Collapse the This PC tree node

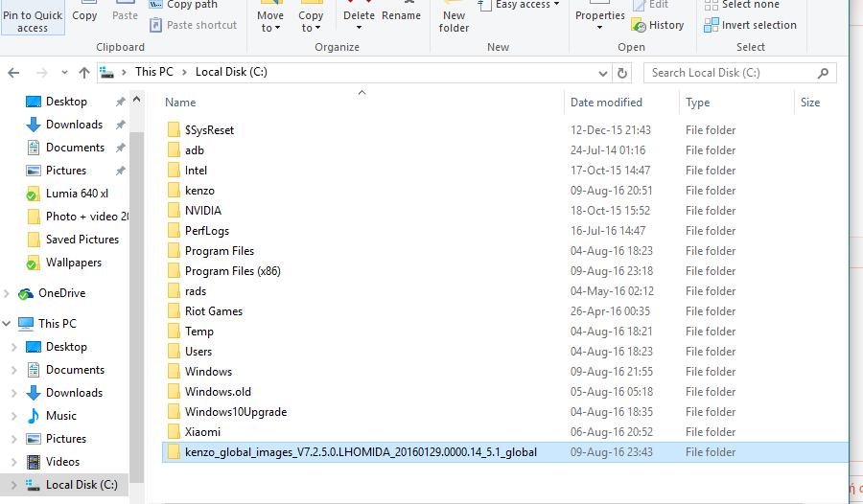tap(7, 324)
